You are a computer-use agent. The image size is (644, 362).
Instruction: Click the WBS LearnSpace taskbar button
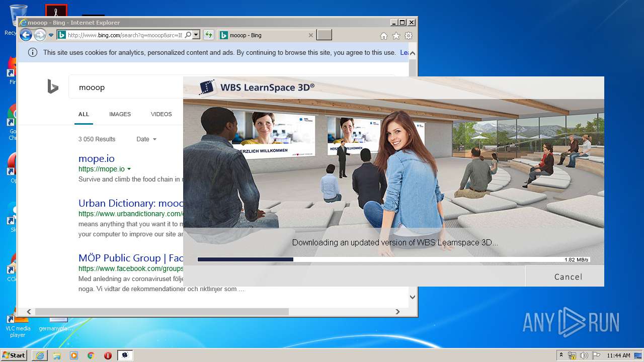point(125,355)
